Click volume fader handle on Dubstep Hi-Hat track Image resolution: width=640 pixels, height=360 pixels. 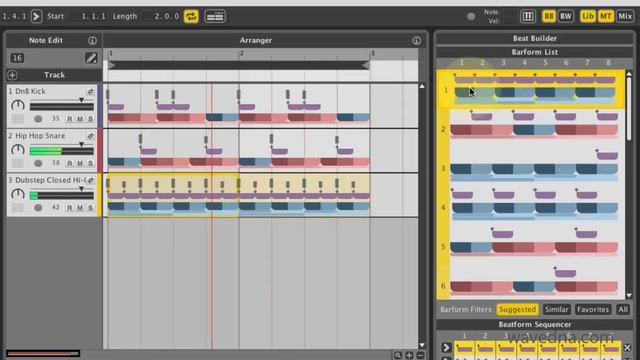pyautogui.click(x=81, y=189)
